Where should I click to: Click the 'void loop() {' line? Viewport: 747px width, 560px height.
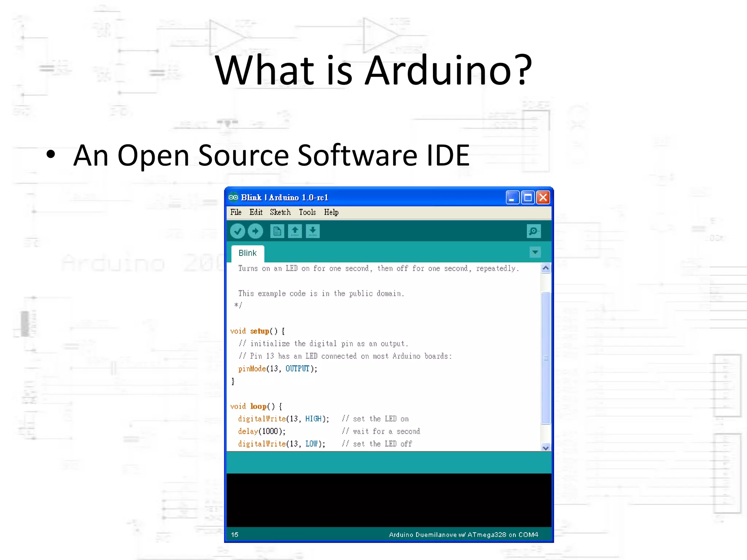256,406
